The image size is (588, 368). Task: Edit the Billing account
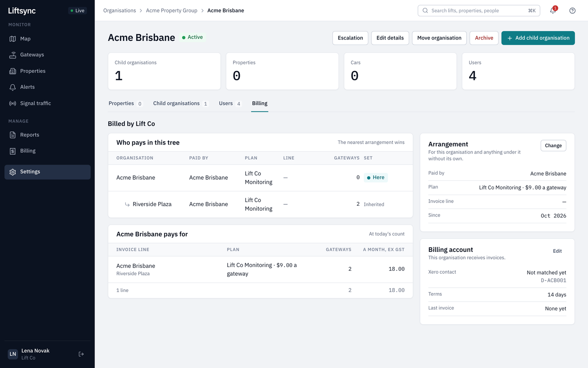tap(557, 251)
